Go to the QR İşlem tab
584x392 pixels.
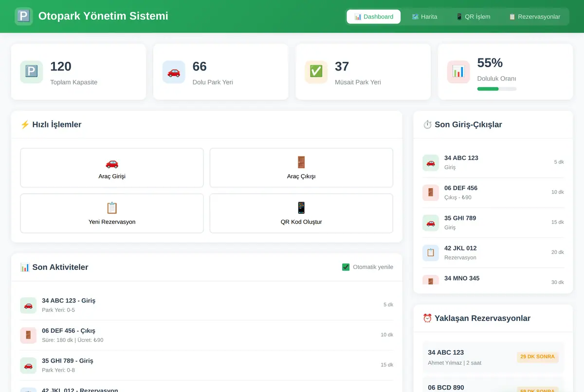473,17
